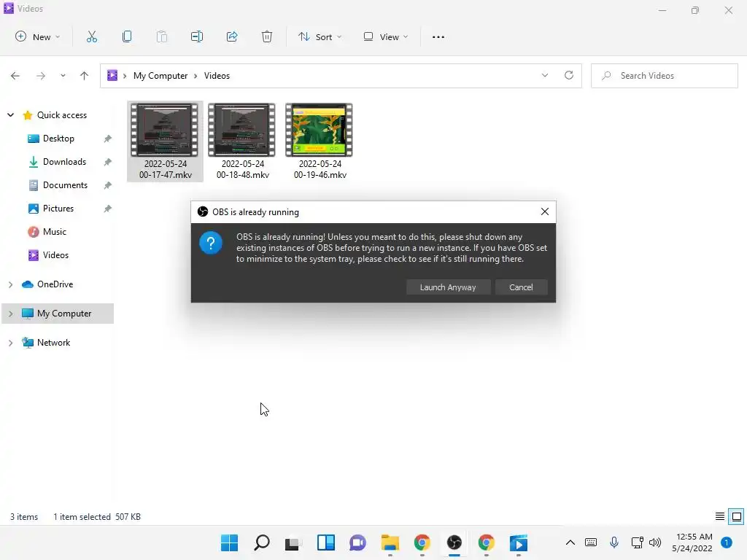The width and height of the screenshot is (747, 560).
Task: Expand the Network tree node
Action: (10, 343)
